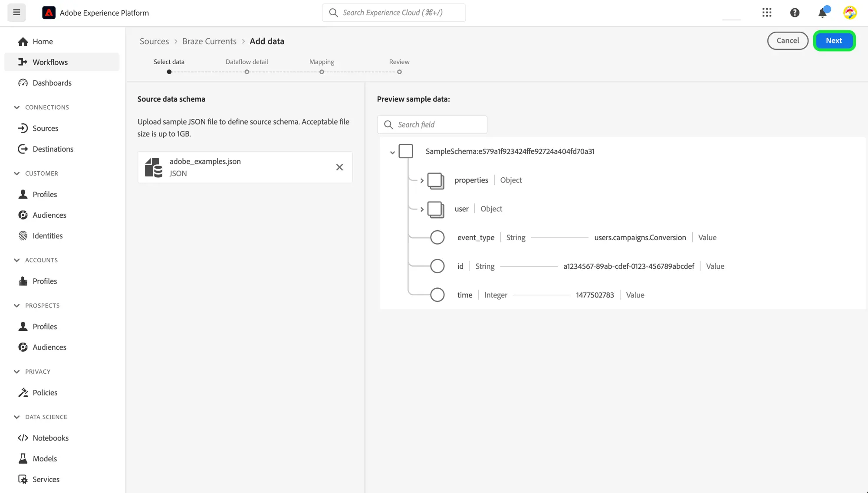Open the hamburger menu top left
Image resolution: width=868 pixels, height=493 pixels.
coord(16,12)
